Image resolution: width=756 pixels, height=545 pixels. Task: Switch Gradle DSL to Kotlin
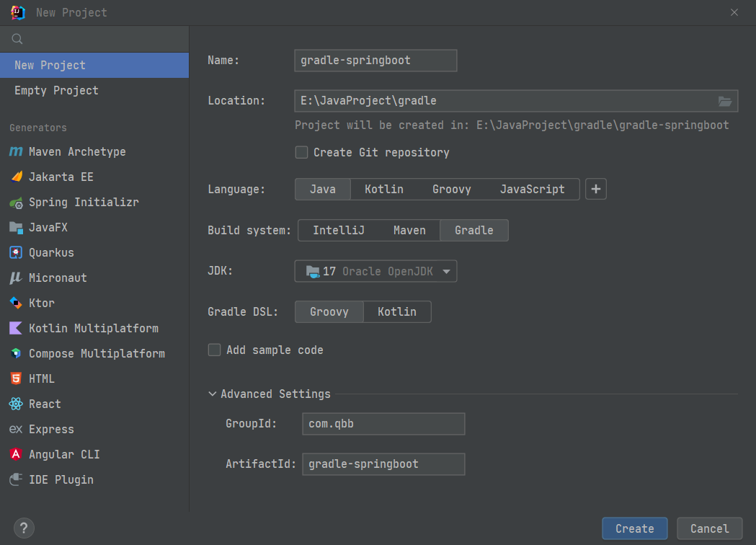click(x=397, y=311)
